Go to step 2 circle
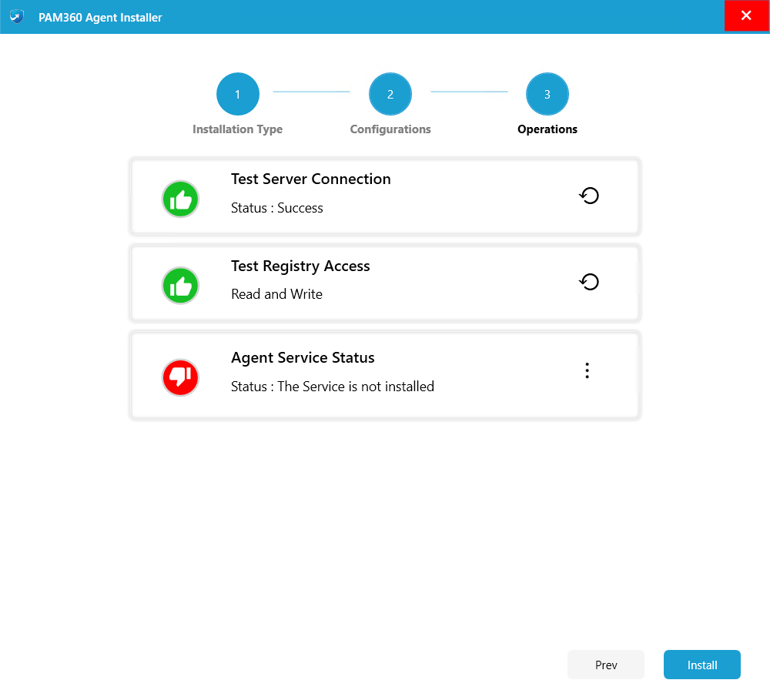 pyautogui.click(x=390, y=94)
